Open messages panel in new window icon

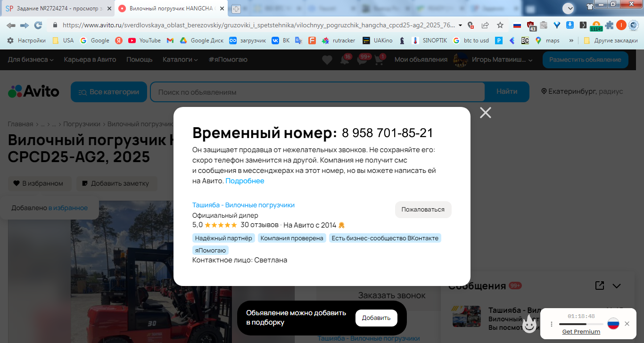[599, 286]
